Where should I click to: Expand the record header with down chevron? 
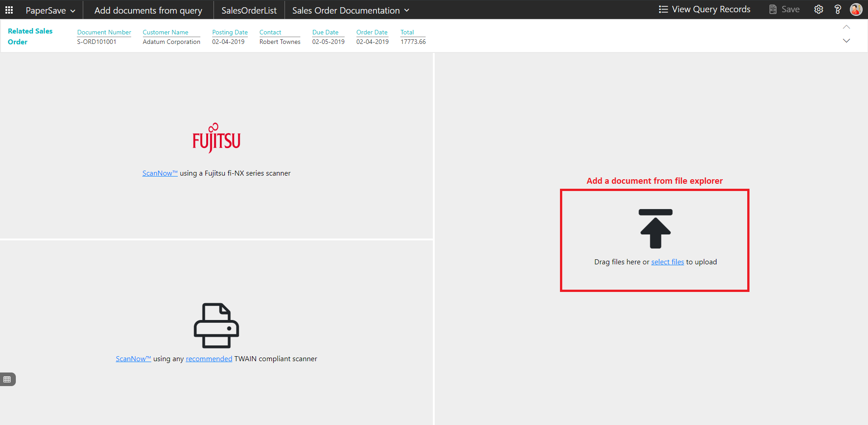click(846, 41)
